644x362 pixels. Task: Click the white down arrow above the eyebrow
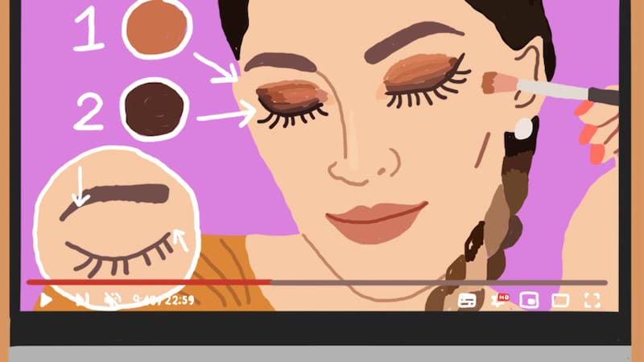[79, 186]
